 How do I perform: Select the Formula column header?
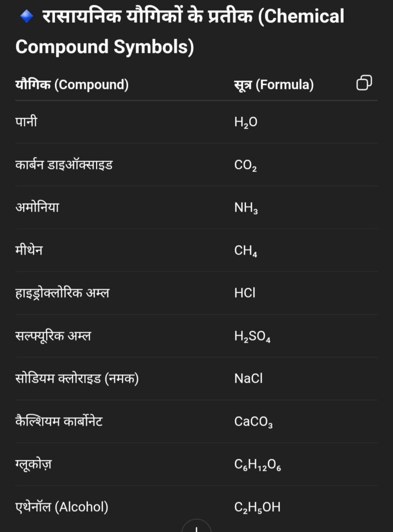[x=274, y=84]
